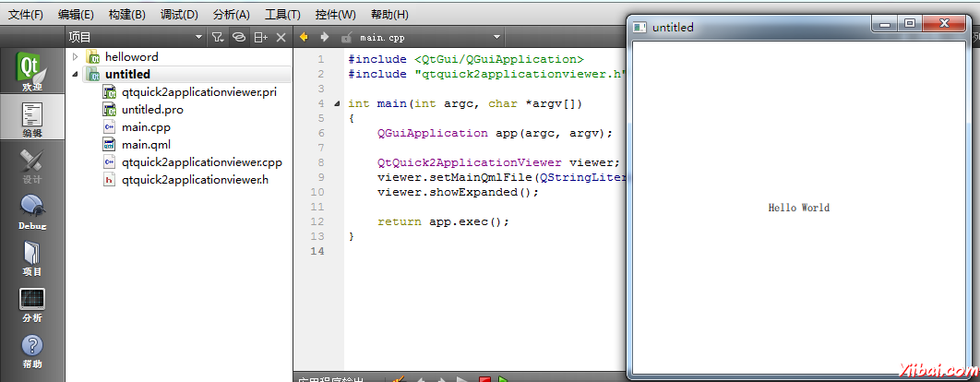The width and height of the screenshot is (980, 382).
Task: Expand the helloword project node
Action: click(x=76, y=56)
